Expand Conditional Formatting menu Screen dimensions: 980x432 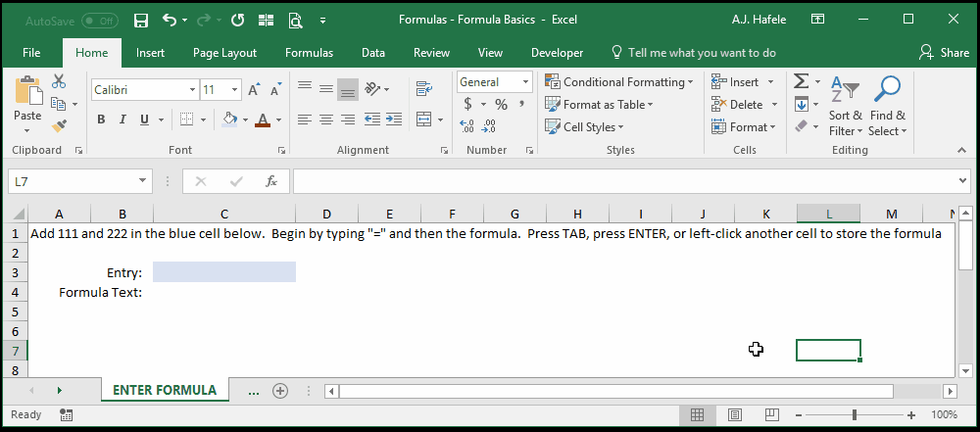(618, 82)
